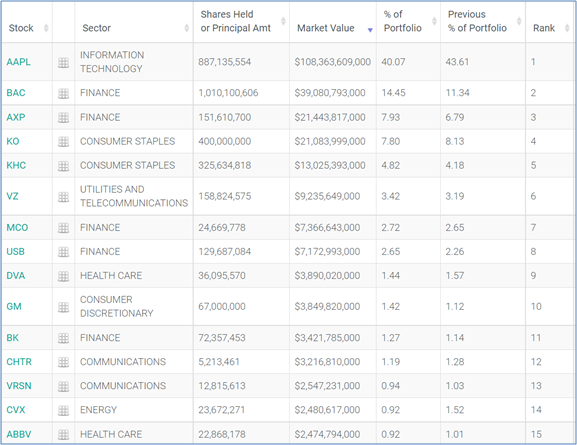Select shares held 400,000,000

(224, 141)
